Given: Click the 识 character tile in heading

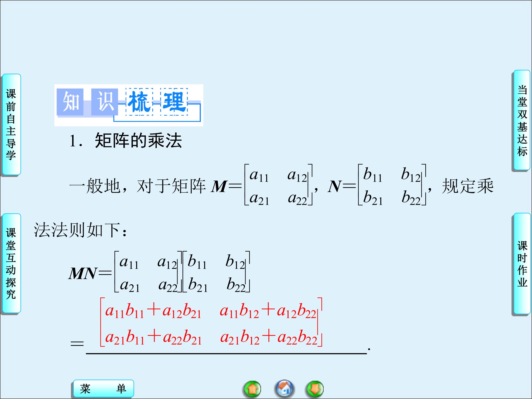Looking at the screenshot, I should (105, 102).
